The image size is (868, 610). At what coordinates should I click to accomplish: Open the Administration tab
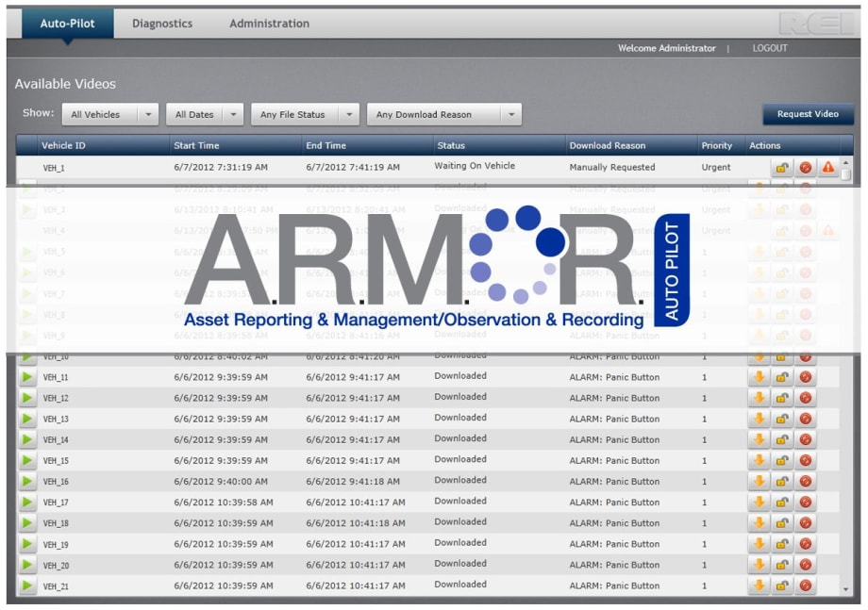click(269, 24)
